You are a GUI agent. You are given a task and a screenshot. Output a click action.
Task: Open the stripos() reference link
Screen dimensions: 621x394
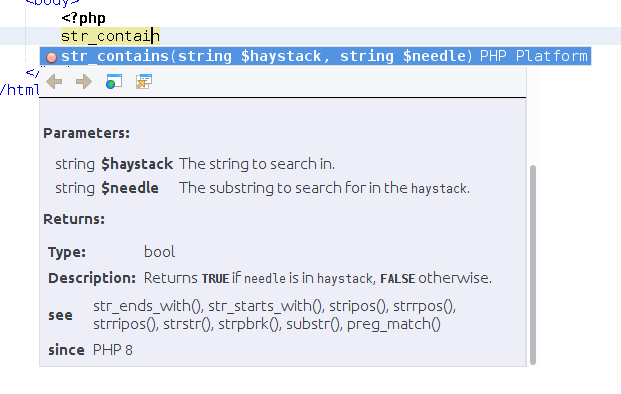coord(357,306)
